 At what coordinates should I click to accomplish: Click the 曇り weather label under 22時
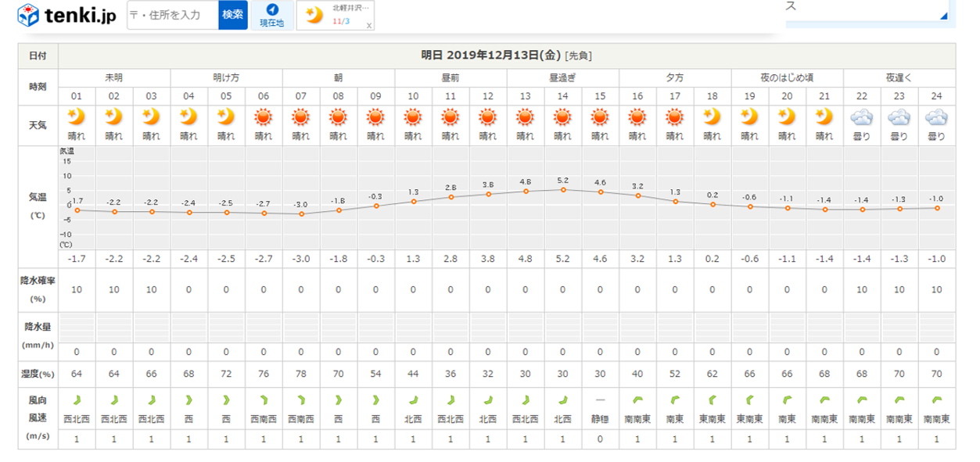pyautogui.click(x=862, y=136)
